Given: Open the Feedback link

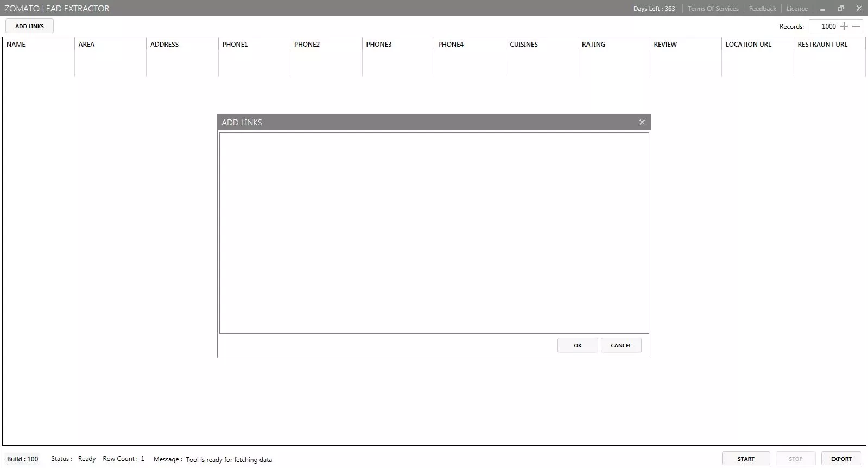Looking at the screenshot, I should tap(762, 9).
